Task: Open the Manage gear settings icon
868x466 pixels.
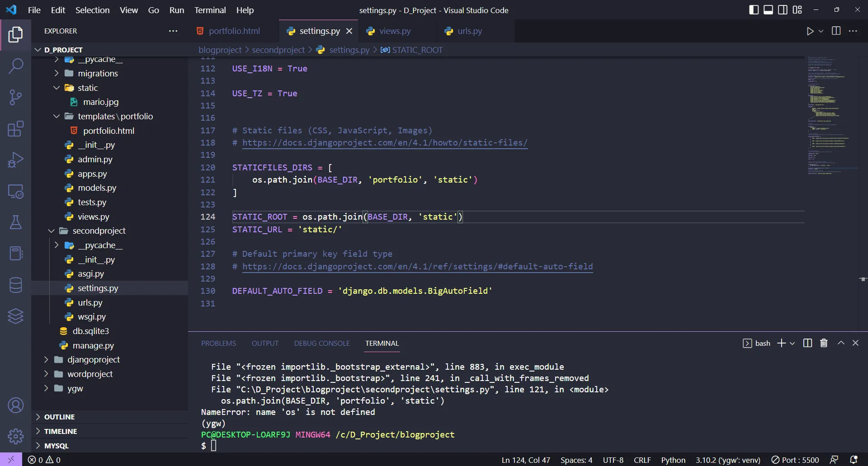Action: click(16, 436)
